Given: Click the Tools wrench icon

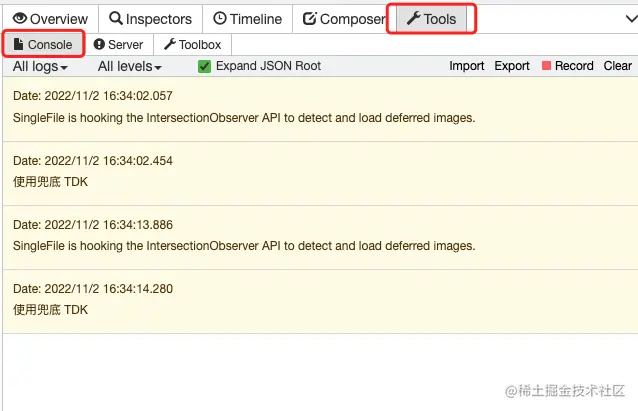Looking at the screenshot, I should (413, 19).
